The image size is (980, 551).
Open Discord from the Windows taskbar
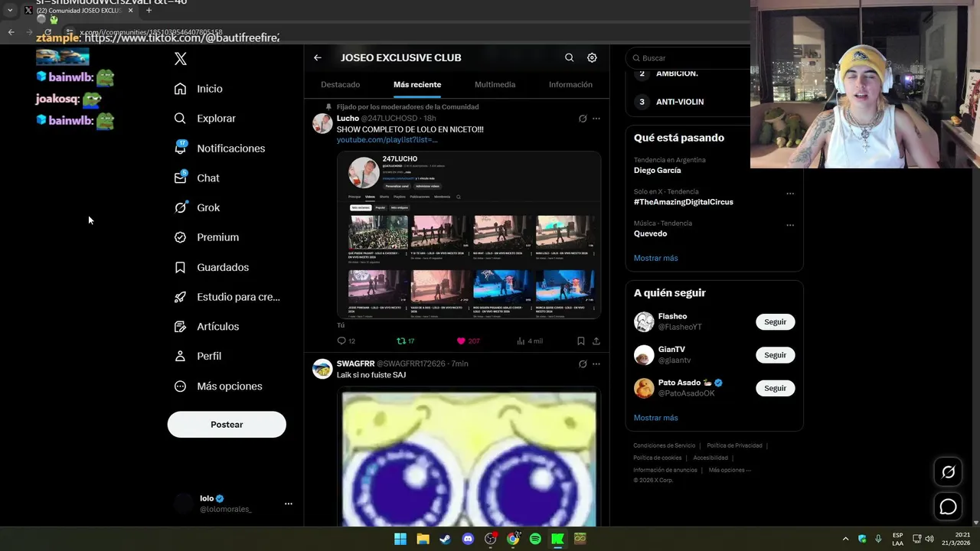click(468, 539)
